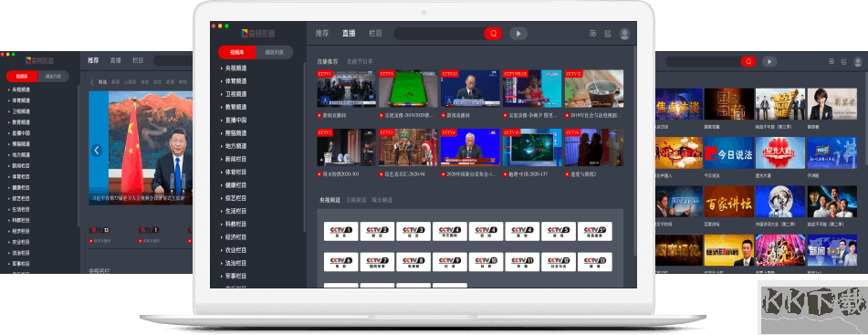Select the CCTV-8 电视剧 channel logo
The width and height of the screenshot is (868, 335).
point(413,262)
